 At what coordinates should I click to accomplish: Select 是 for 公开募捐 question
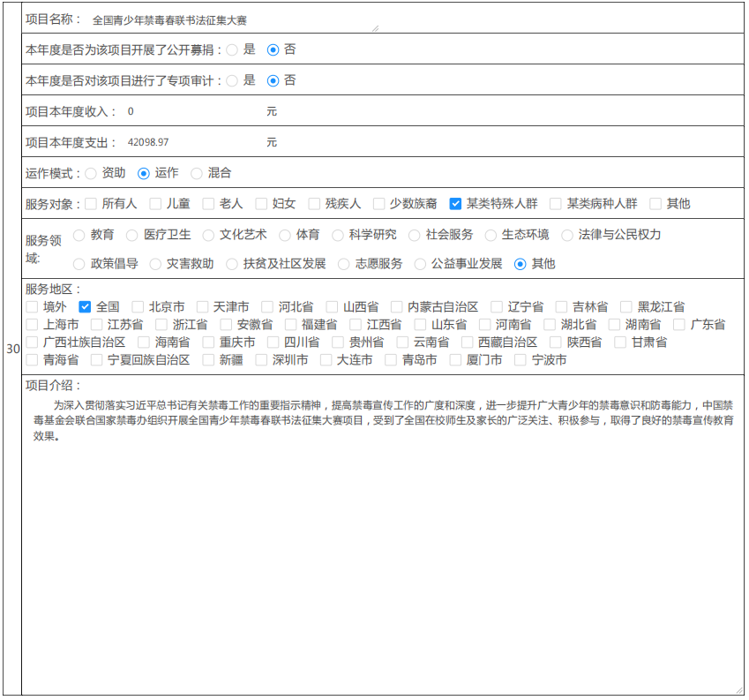[x=232, y=50]
